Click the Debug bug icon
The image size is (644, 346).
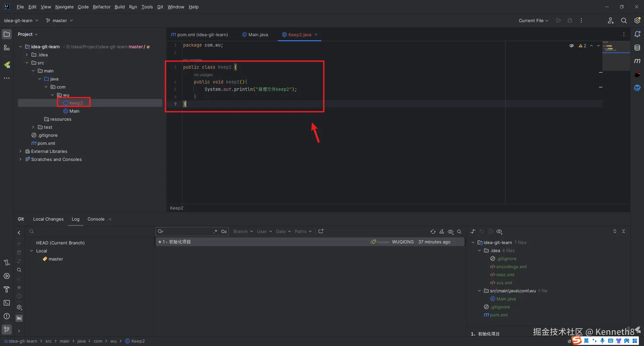570,20
